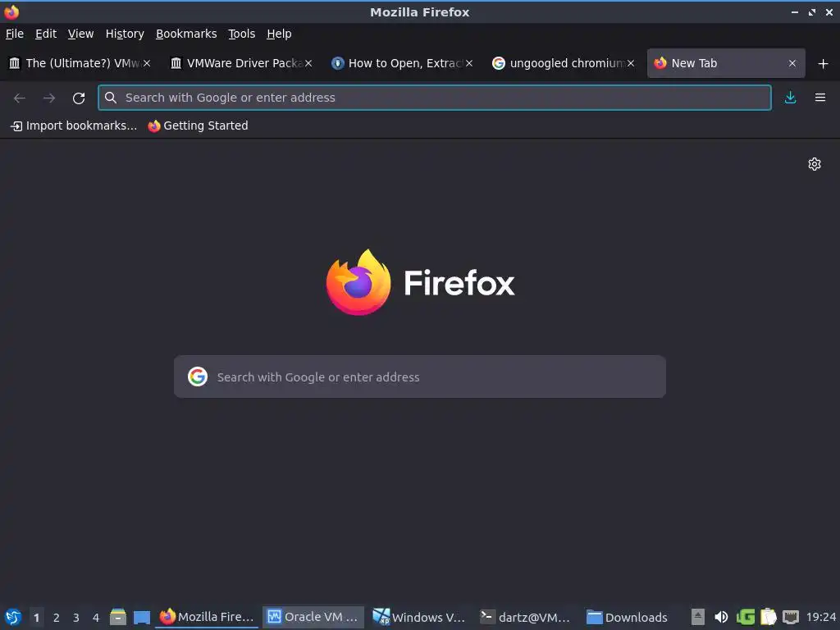
Task: Click the Firefox icon in the title bar
Action: [x=11, y=11]
